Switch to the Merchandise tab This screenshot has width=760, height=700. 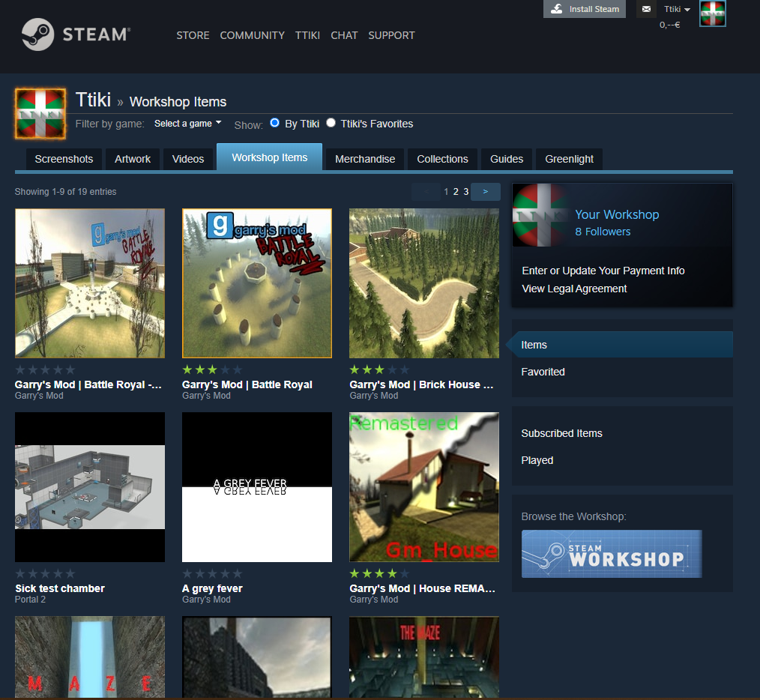point(365,159)
